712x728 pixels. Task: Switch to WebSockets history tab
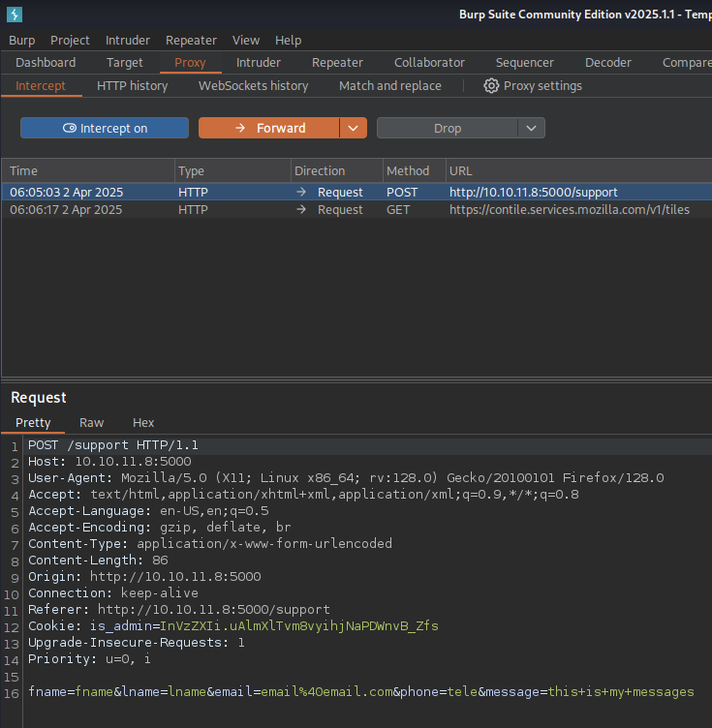pyautogui.click(x=253, y=86)
